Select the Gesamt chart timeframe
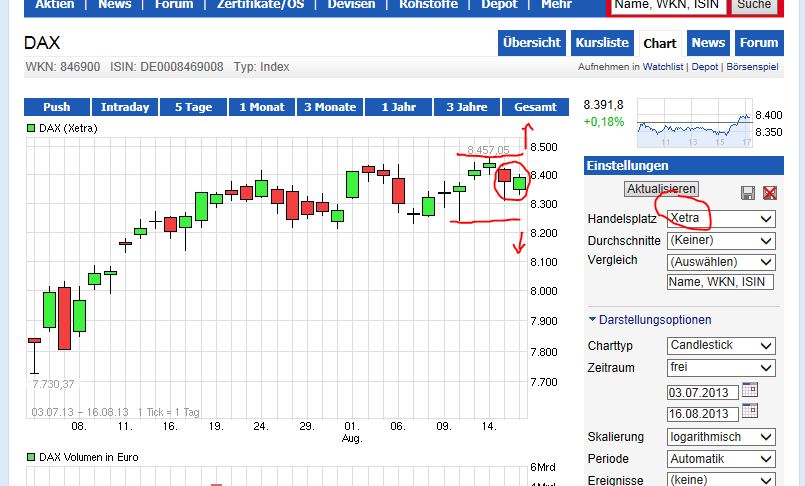Viewport: 805px width, 486px height. click(x=535, y=107)
